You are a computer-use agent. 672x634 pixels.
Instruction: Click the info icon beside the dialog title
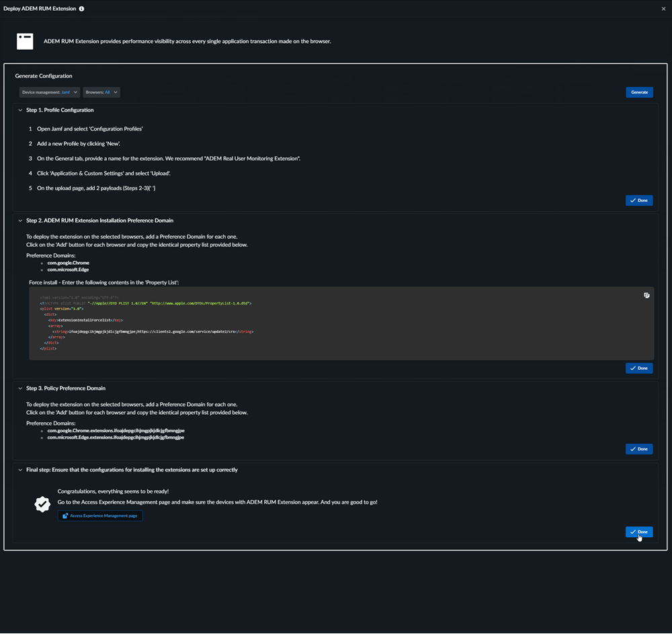pyautogui.click(x=82, y=9)
